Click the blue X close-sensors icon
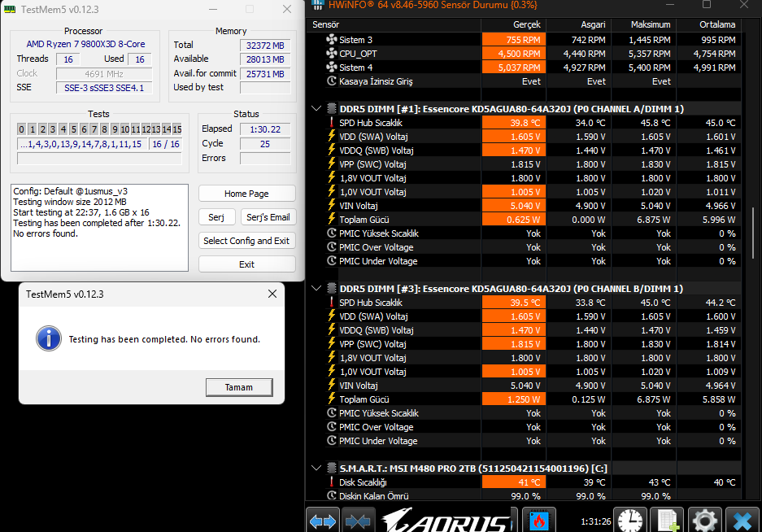Screen dimensions: 762x532 click(x=742, y=521)
